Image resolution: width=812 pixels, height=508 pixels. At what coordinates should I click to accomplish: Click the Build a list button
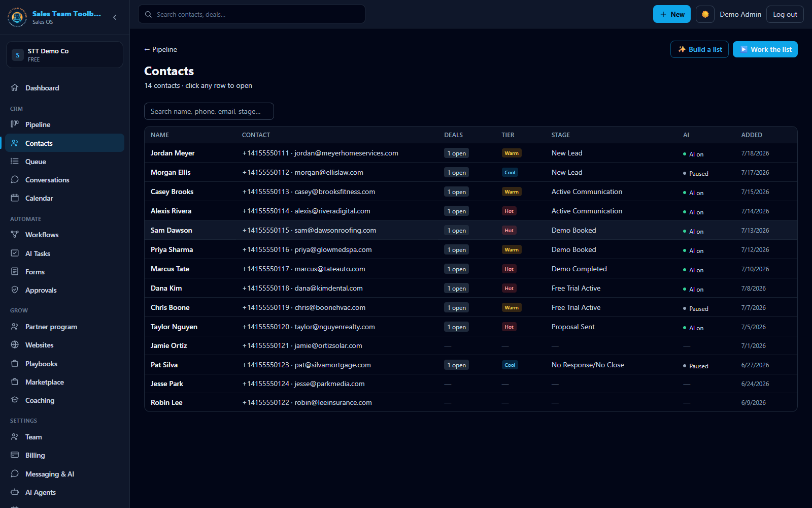pos(699,49)
